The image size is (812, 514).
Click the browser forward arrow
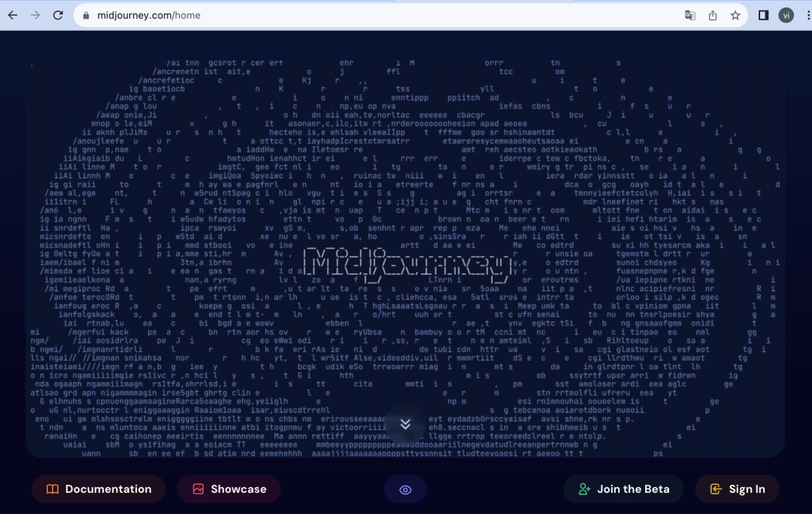click(x=35, y=15)
